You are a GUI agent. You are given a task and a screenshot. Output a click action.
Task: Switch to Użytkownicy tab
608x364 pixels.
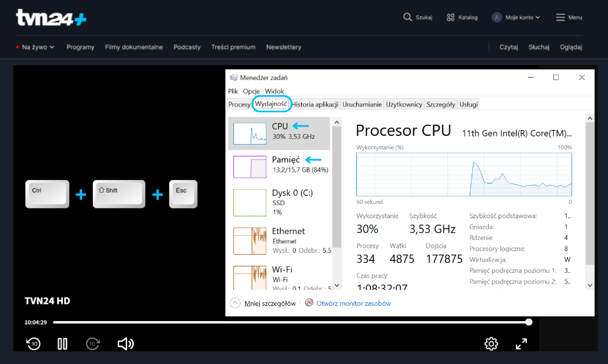403,104
